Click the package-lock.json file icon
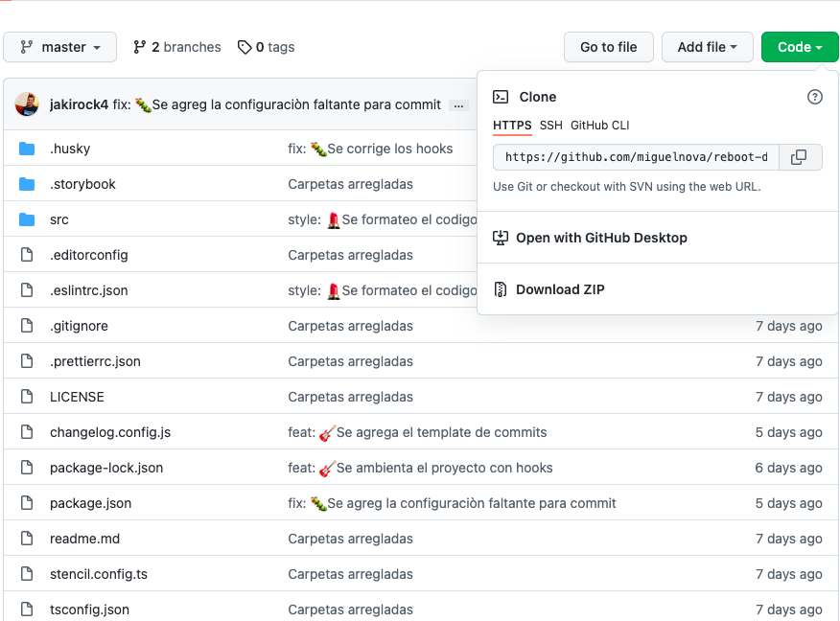Viewport: 840px width, 621px height. click(x=27, y=468)
